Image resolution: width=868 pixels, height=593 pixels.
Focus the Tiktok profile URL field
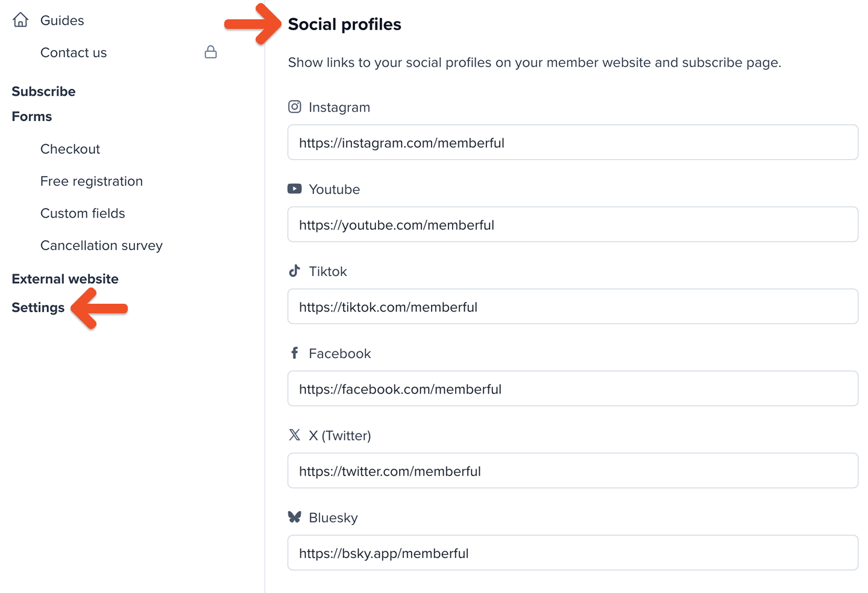pyautogui.click(x=573, y=307)
